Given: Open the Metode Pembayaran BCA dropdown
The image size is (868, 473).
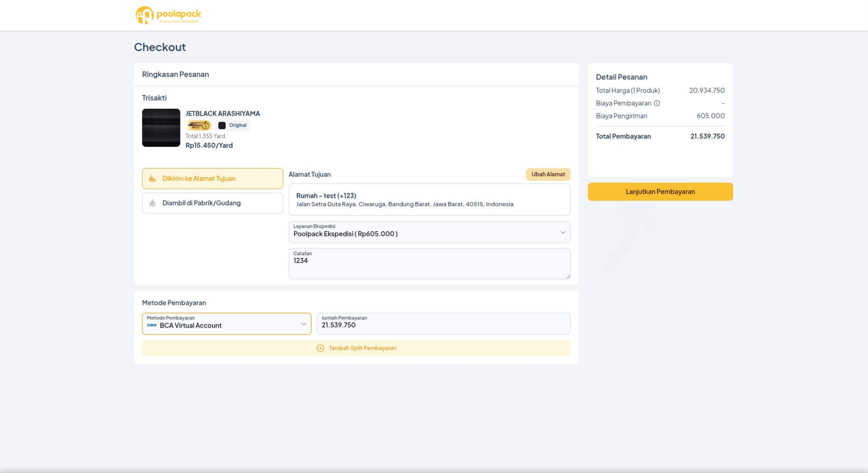Looking at the screenshot, I should tap(226, 324).
